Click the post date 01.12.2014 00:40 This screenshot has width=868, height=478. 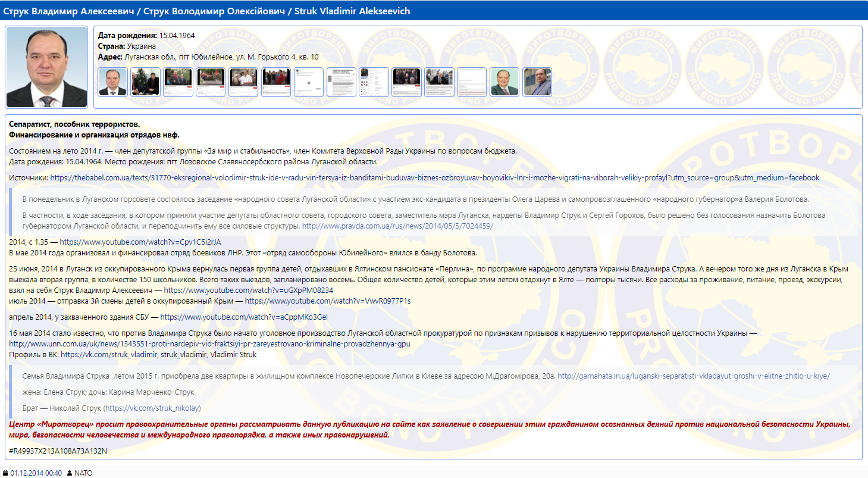pos(36,473)
